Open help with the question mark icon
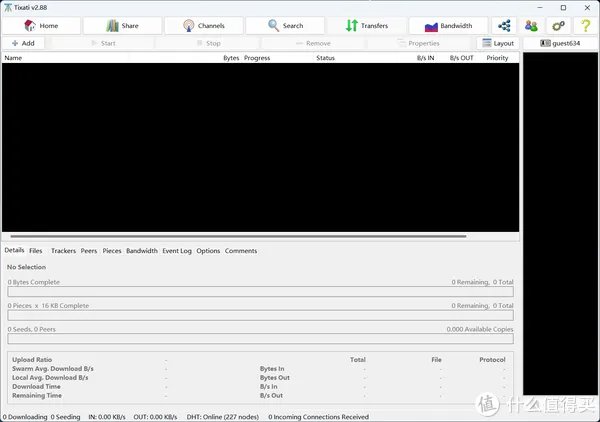600x422 pixels. click(x=585, y=26)
